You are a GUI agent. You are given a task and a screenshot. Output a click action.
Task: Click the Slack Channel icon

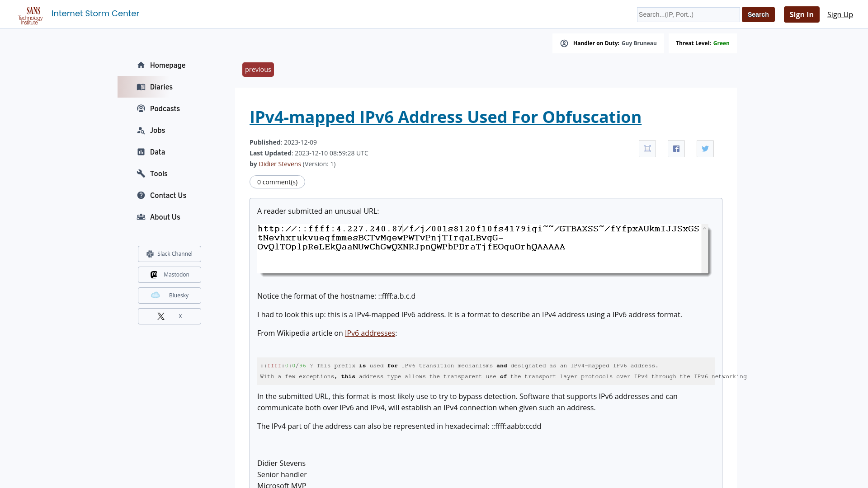(x=150, y=253)
